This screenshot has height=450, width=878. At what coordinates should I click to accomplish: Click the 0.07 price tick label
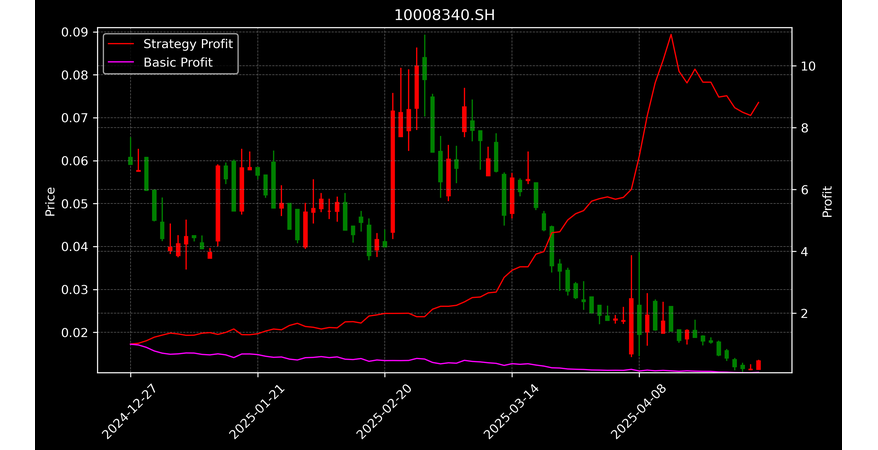(75, 118)
